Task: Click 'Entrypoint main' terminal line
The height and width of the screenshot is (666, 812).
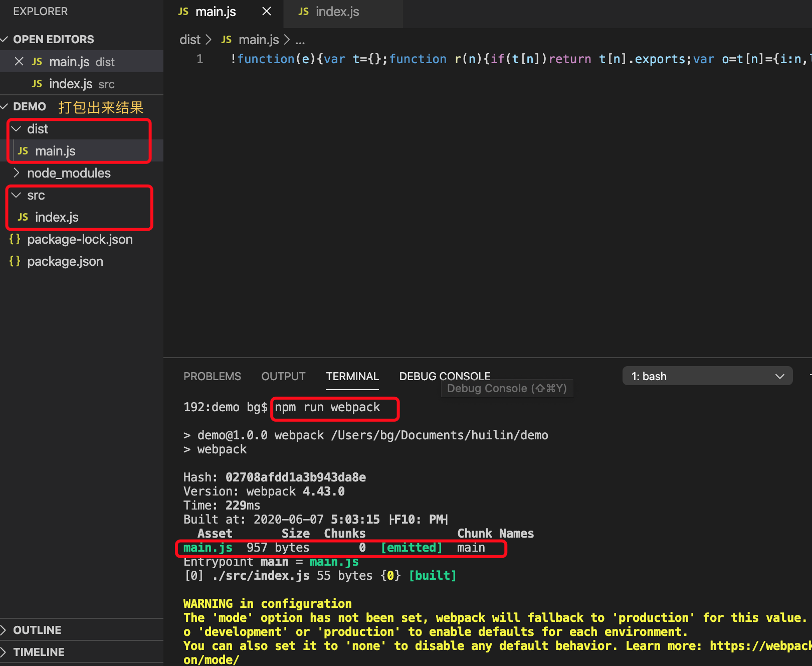Action: [271, 562]
